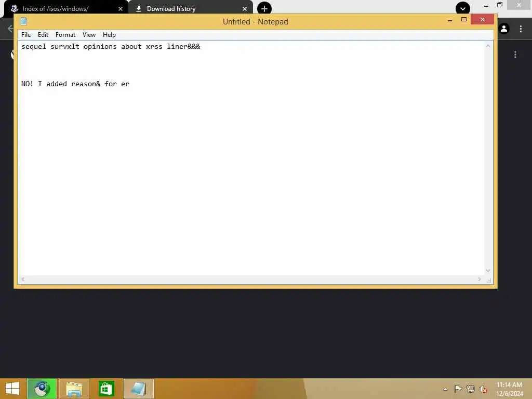Open the browser three-dot main menu
The height and width of the screenshot is (399, 532).
click(x=521, y=29)
